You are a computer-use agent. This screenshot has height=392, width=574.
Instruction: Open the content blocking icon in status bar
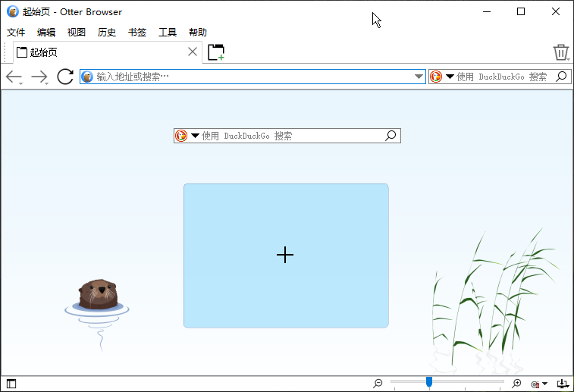point(535,384)
